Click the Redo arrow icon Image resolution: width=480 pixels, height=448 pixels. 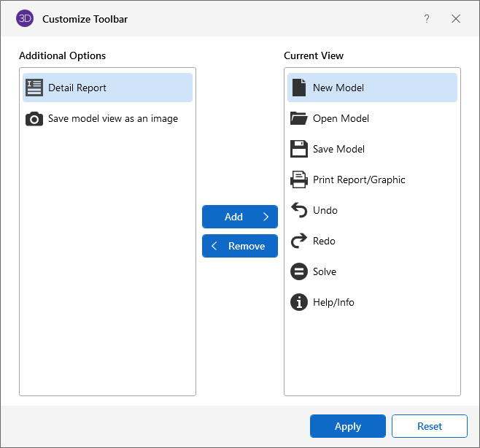[x=299, y=241]
